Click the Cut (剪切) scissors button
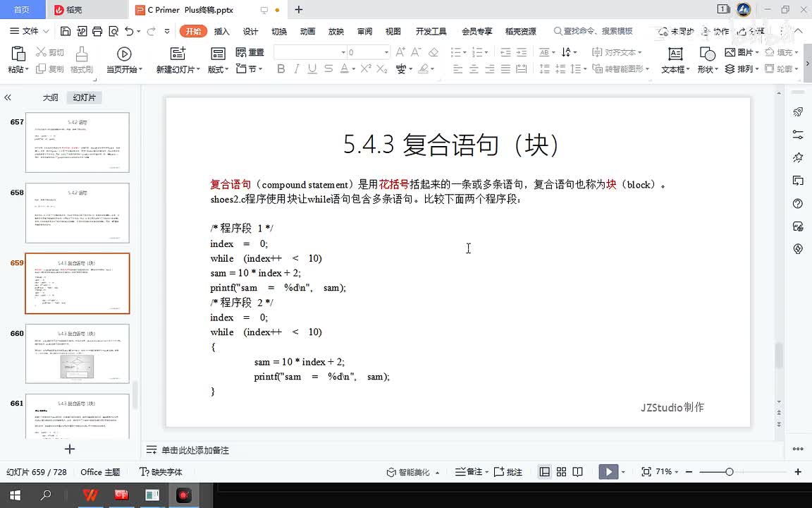Viewport: 812px width, 508px height. [50, 52]
